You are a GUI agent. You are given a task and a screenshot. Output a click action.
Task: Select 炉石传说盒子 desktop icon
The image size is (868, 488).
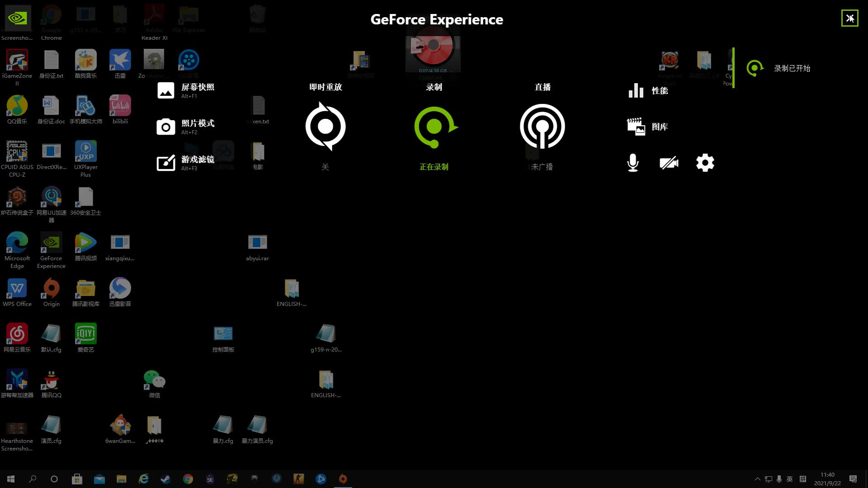click(17, 201)
